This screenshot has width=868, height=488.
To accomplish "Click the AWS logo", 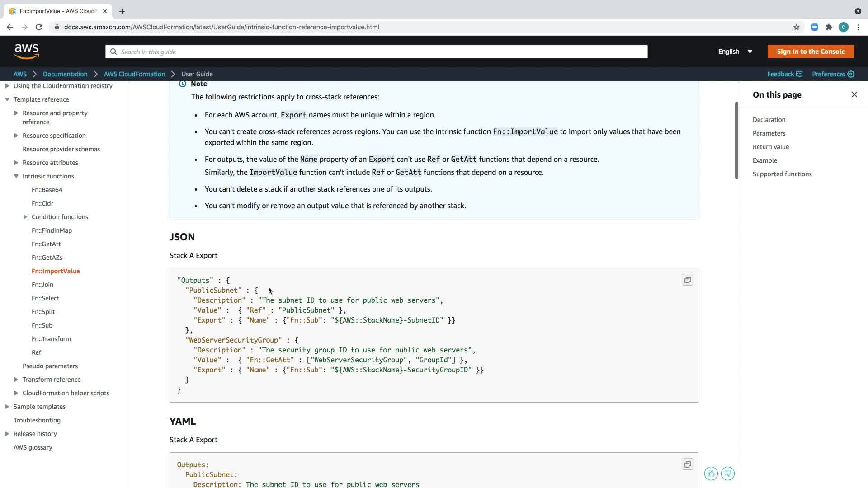I will (27, 52).
